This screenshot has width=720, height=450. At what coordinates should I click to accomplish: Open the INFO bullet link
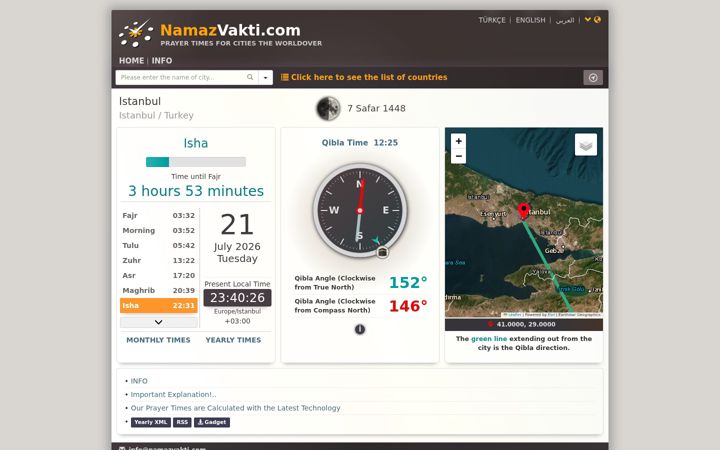[x=139, y=381]
